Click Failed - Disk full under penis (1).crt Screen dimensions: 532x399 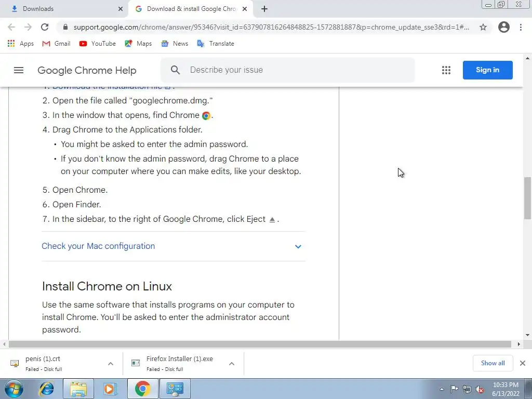(44, 369)
